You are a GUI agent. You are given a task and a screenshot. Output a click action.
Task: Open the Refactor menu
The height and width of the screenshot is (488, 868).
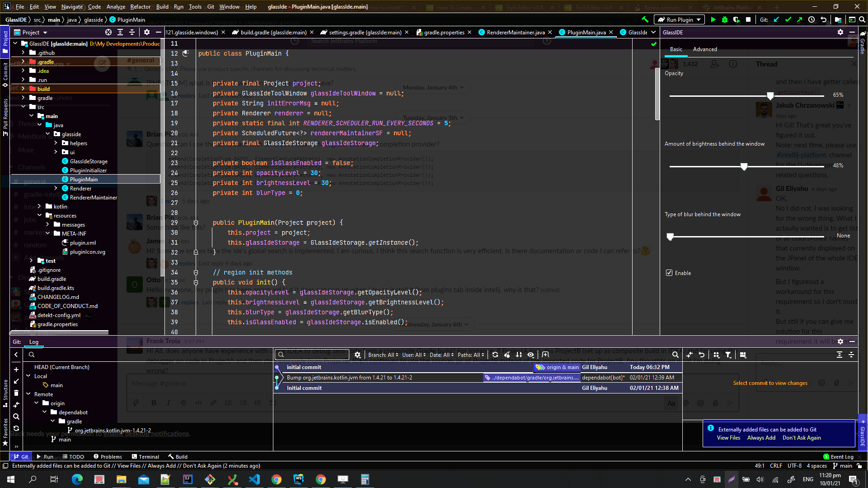(x=140, y=7)
